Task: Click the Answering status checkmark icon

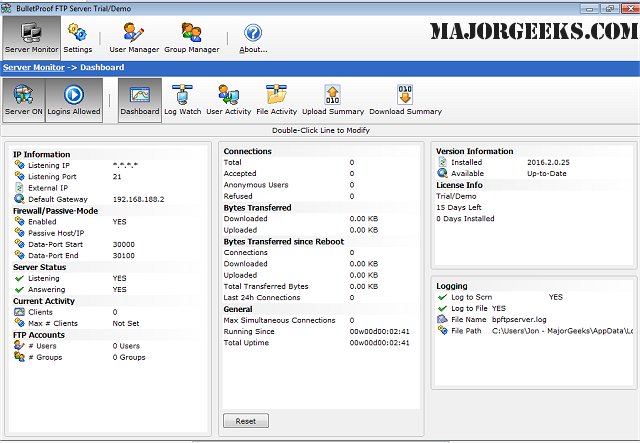Action: (x=19, y=289)
